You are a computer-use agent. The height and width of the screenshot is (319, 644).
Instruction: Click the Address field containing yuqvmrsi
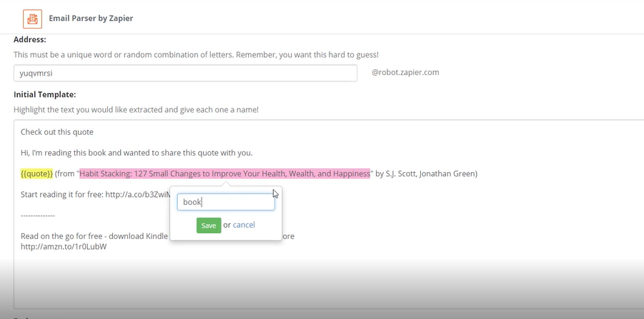(x=185, y=74)
